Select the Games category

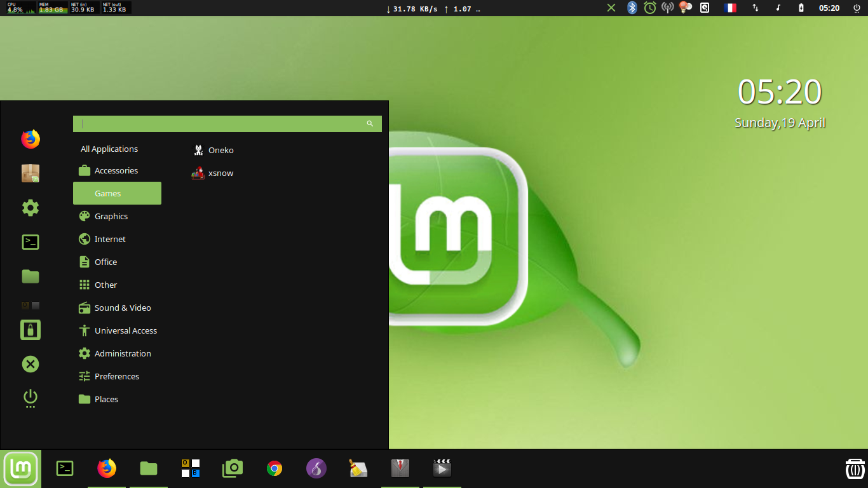coord(117,193)
